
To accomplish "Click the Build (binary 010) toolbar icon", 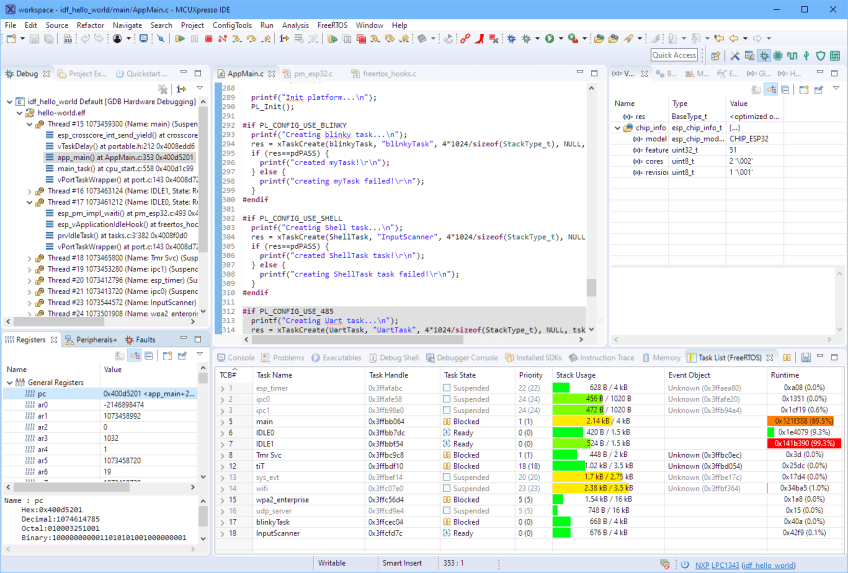I will coord(68,38).
